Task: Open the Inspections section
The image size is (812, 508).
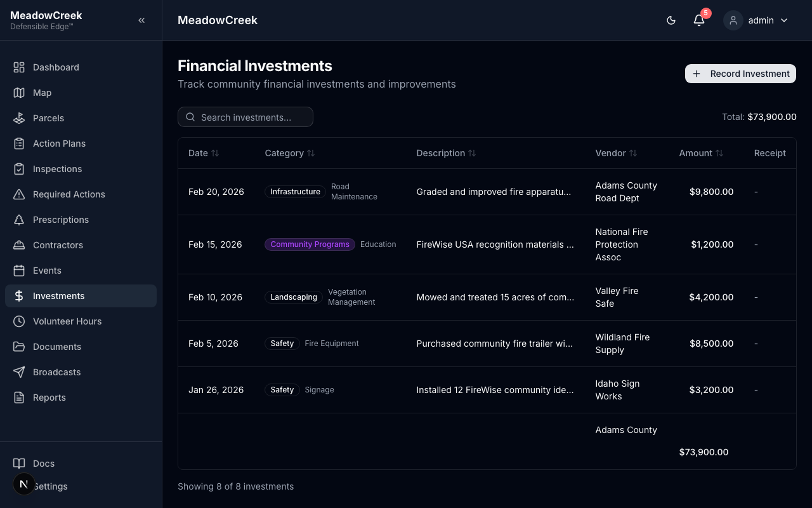Action: (81, 169)
